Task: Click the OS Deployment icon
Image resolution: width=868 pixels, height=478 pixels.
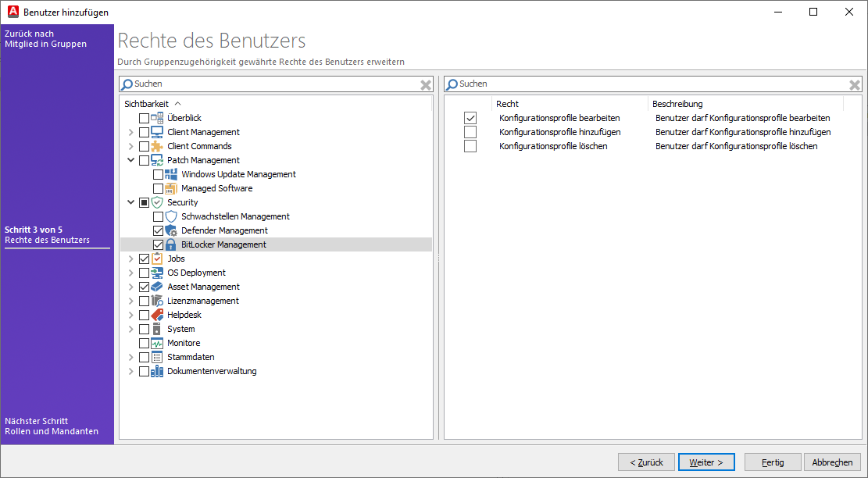Action: (x=156, y=272)
